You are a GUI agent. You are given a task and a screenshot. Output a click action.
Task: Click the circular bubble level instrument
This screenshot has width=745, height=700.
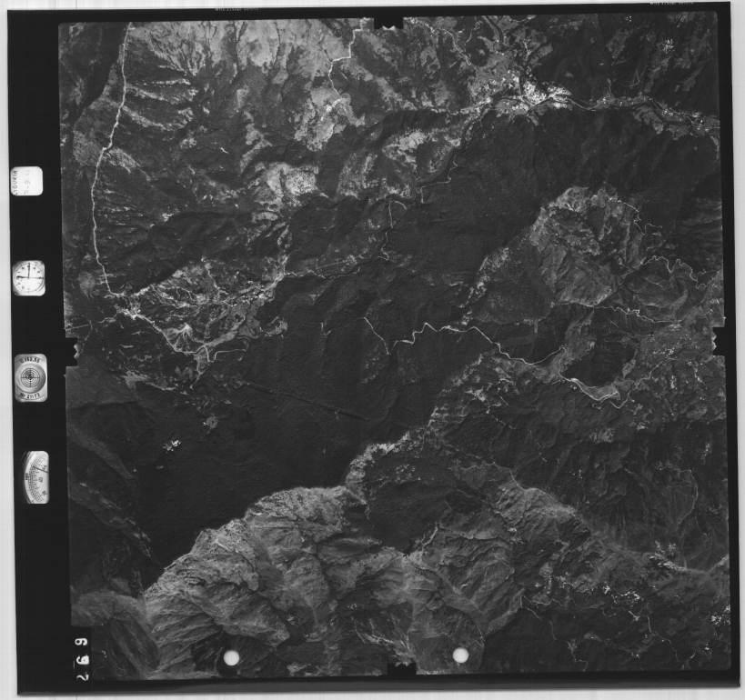30,376
